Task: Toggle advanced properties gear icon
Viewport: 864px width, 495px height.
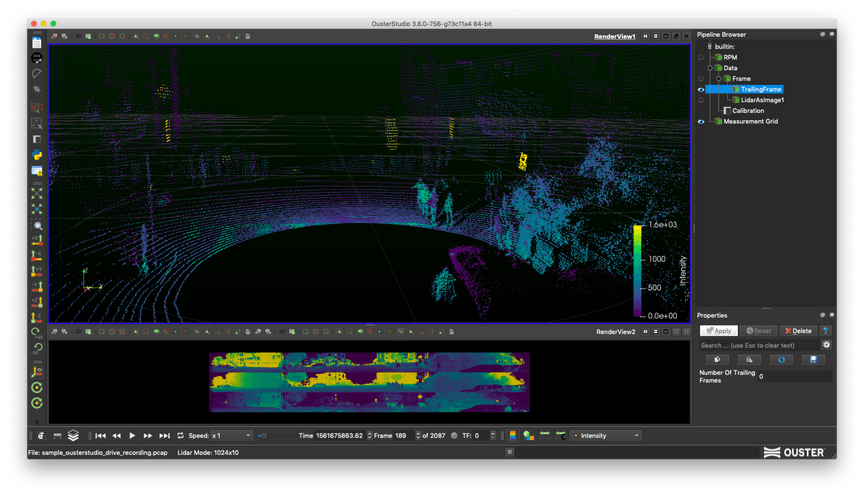Action: [826, 345]
